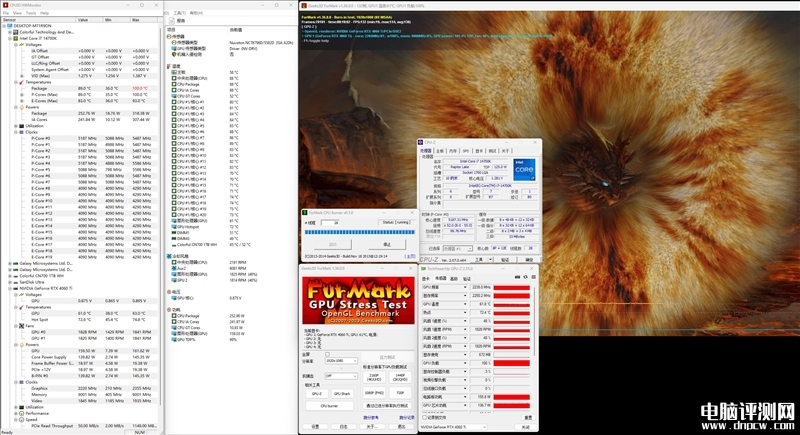800x435 pixels.
Task: Click the 电压 voltage category icon
Action: 169,292
